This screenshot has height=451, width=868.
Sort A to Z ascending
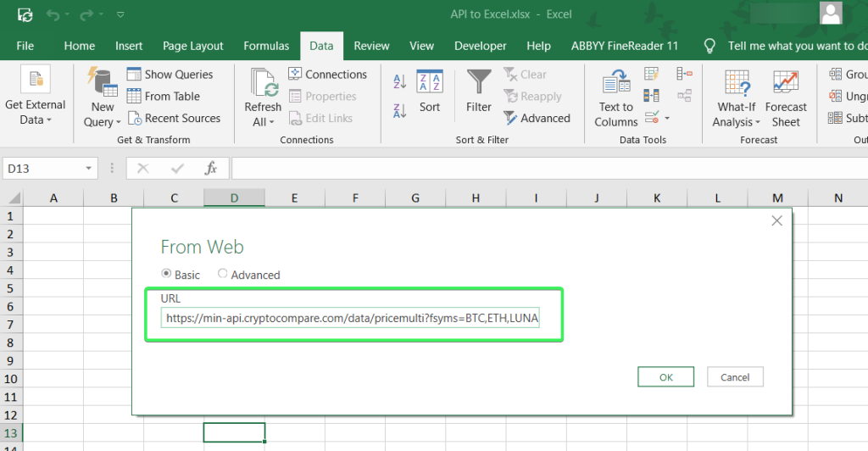[x=400, y=81]
